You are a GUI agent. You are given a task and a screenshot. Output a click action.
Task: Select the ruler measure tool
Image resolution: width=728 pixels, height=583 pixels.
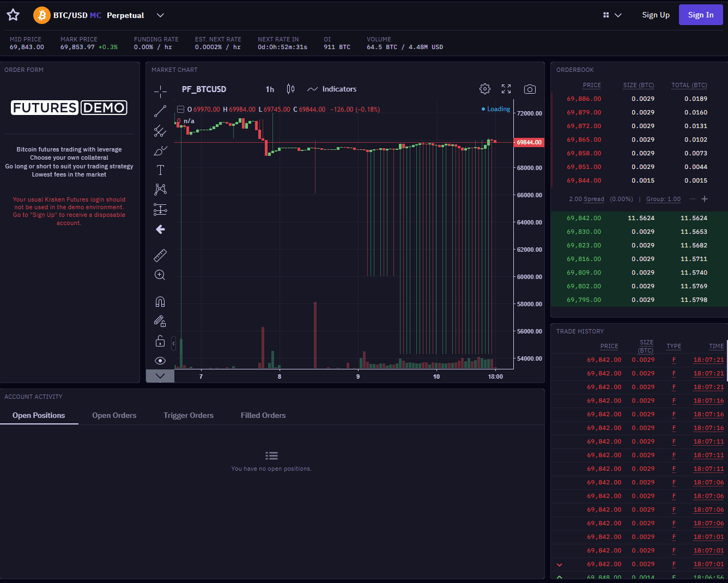click(160, 255)
